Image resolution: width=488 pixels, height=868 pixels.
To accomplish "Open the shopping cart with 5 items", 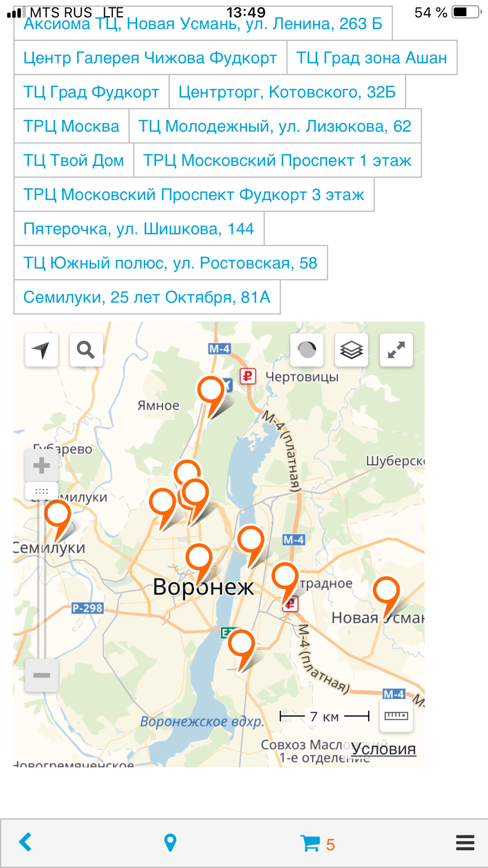I will 318,844.
